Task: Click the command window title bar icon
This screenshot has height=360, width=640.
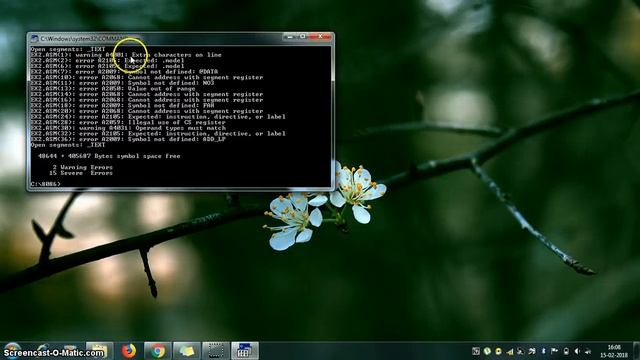Action: coord(35,38)
